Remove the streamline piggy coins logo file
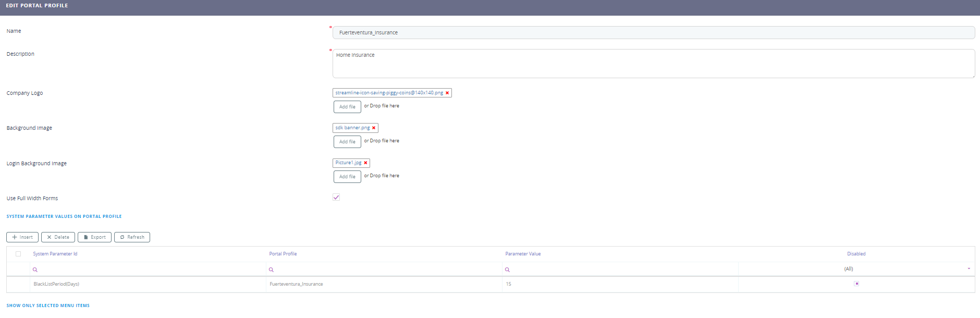The height and width of the screenshot is (318, 980). tap(447, 93)
